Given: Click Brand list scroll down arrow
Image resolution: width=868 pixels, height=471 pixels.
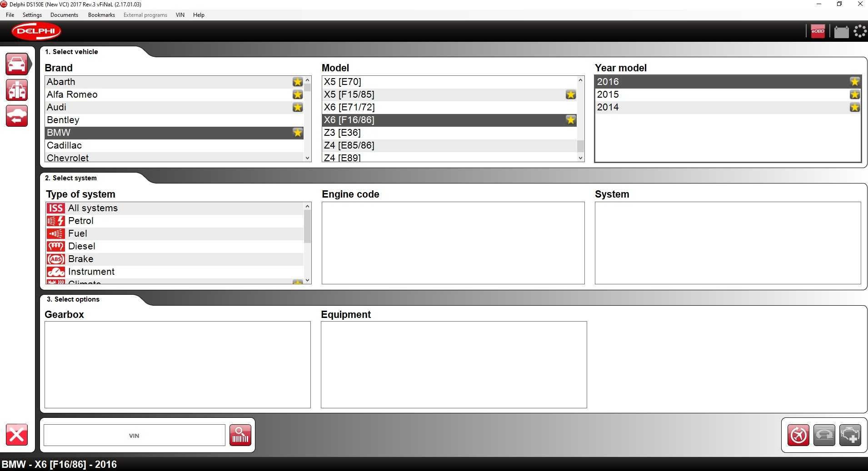Looking at the screenshot, I should (308, 158).
